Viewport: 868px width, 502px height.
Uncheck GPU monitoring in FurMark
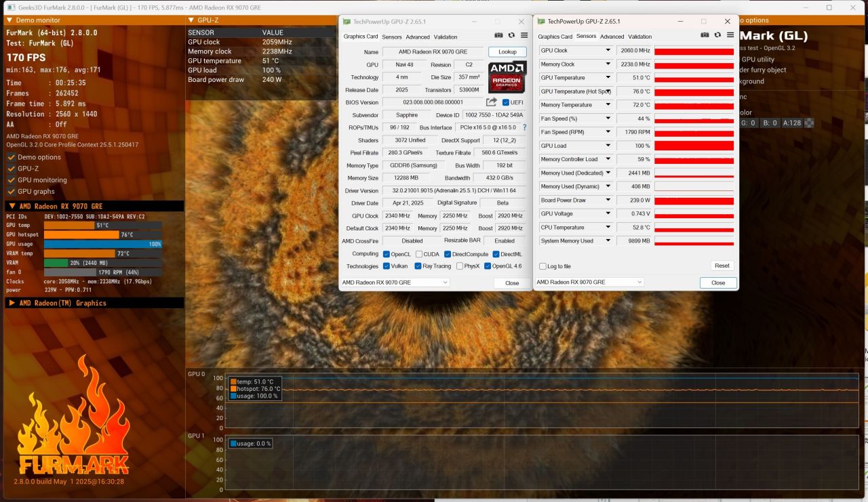click(11, 180)
